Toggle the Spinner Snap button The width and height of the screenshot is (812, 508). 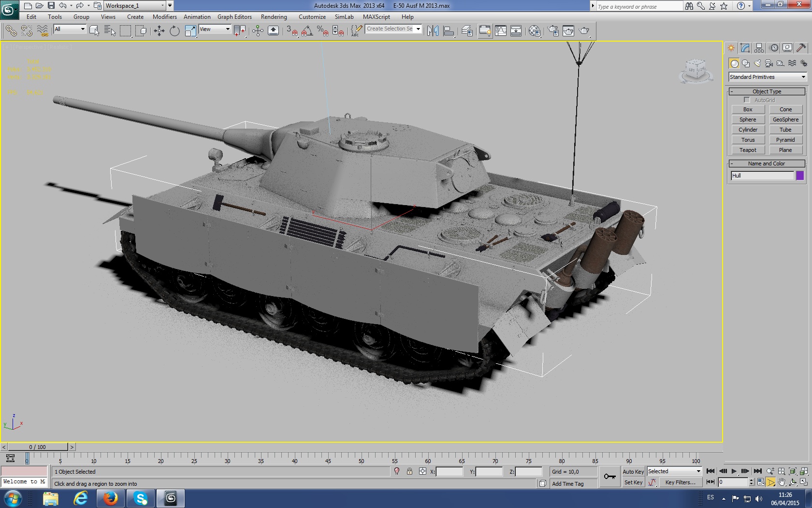pyautogui.click(x=338, y=31)
